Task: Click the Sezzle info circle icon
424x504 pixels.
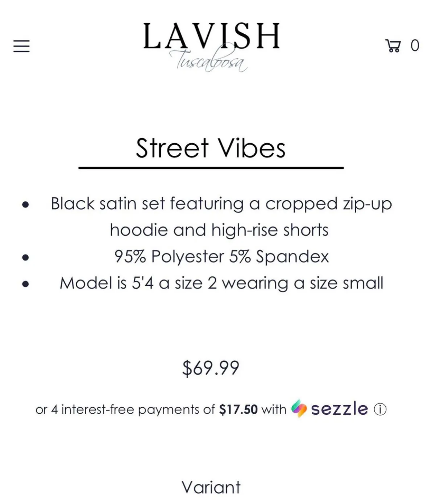Action: pos(380,409)
